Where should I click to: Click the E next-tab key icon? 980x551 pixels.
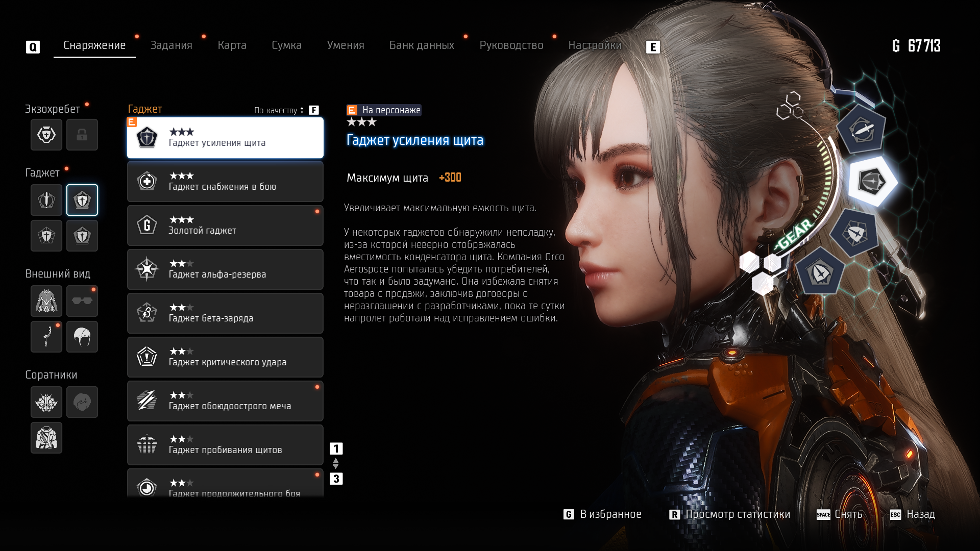653,47
